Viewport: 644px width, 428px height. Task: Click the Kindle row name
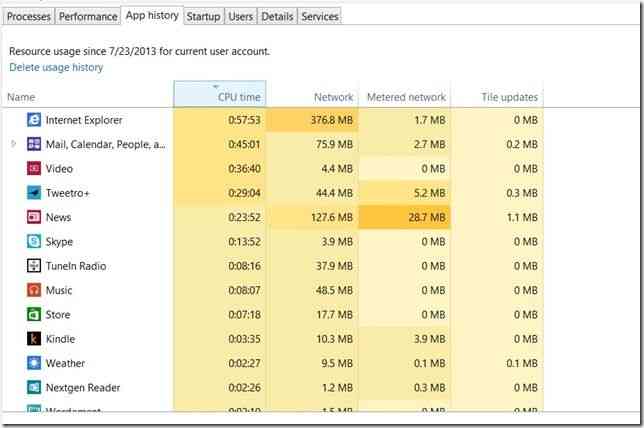[60, 339]
